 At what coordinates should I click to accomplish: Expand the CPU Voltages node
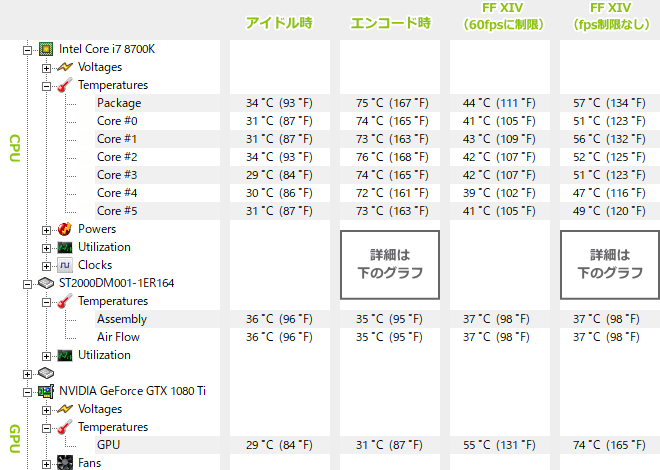(x=46, y=68)
